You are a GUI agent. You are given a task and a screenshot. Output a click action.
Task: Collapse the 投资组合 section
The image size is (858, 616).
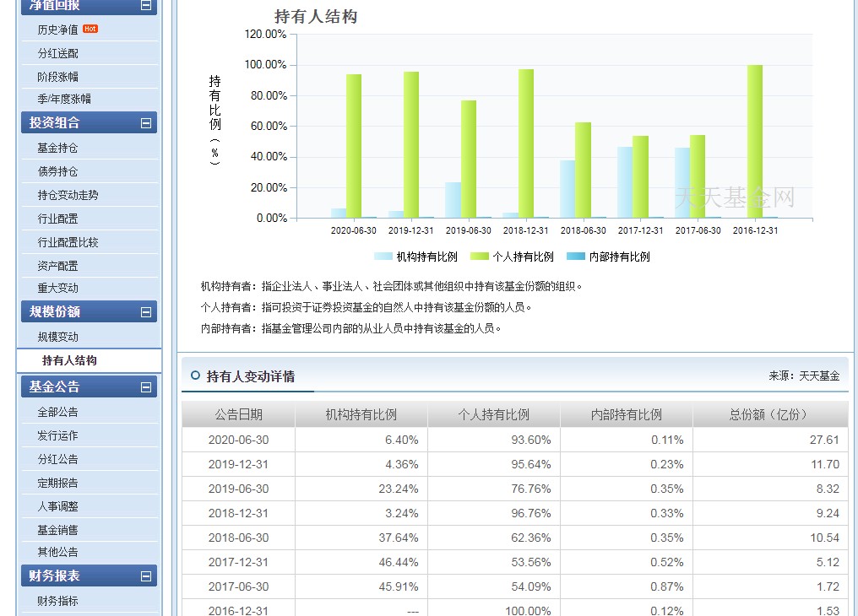point(146,123)
